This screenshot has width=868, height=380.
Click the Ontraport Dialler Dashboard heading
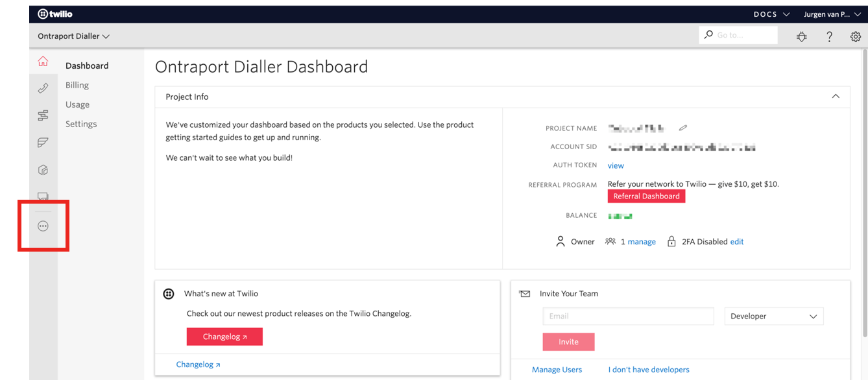click(x=261, y=67)
